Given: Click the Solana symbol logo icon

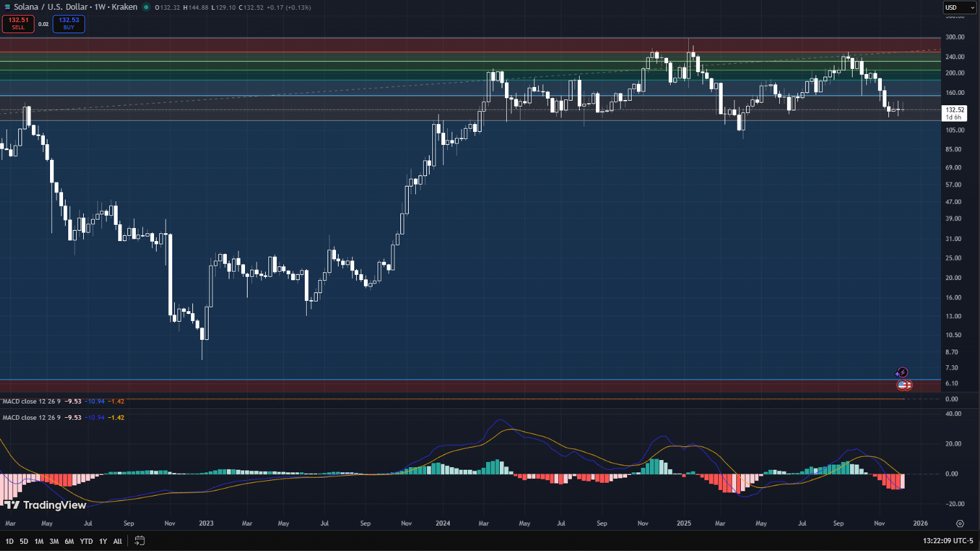Looking at the screenshot, I should 7,7.
